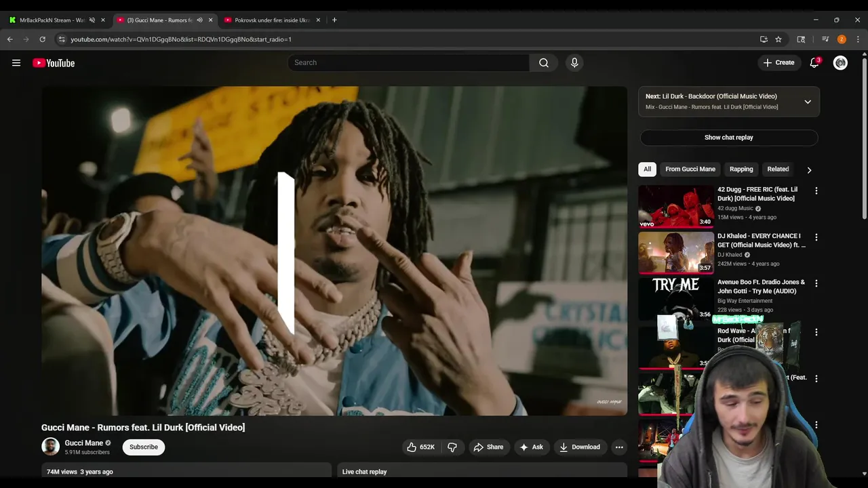Open Big Way Entertainment channel link
The image size is (868, 488).
(745, 301)
